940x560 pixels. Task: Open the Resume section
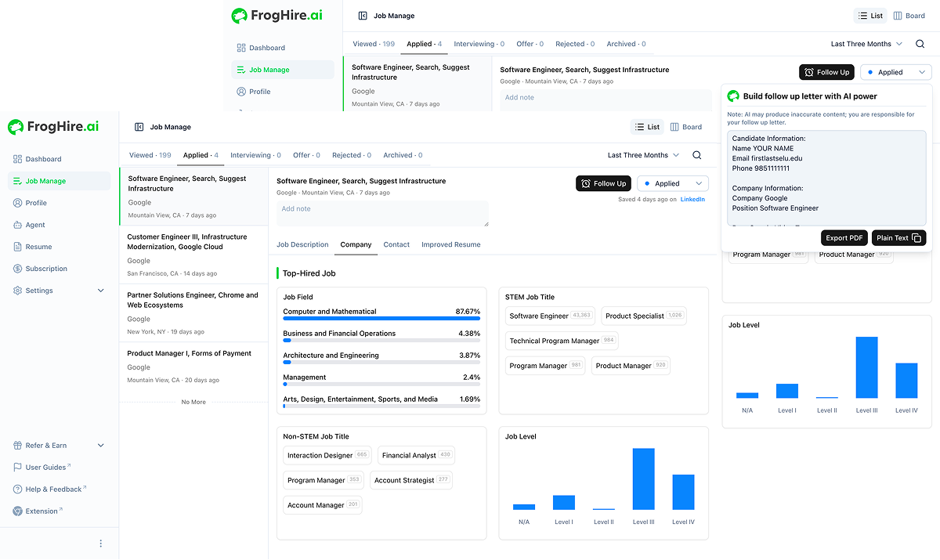[x=35, y=246]
